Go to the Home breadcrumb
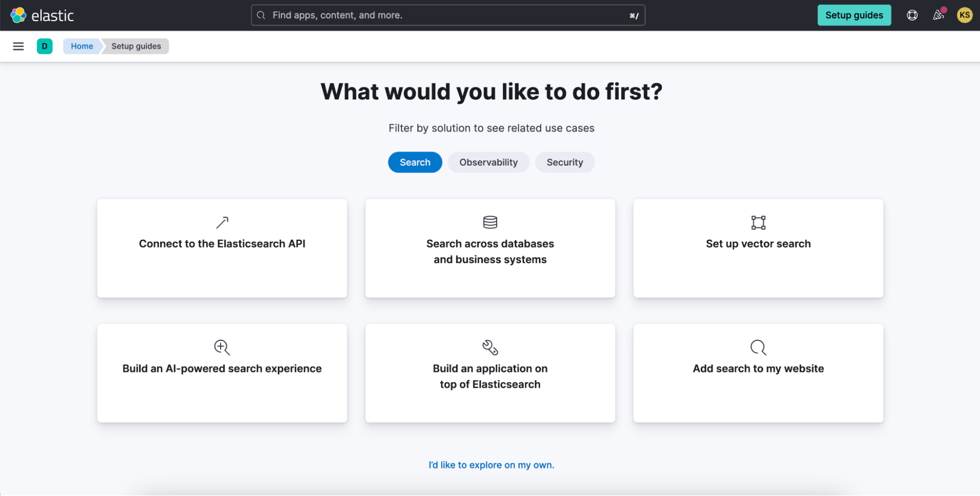The image size is (980, 496). click(x=82, y=46)
